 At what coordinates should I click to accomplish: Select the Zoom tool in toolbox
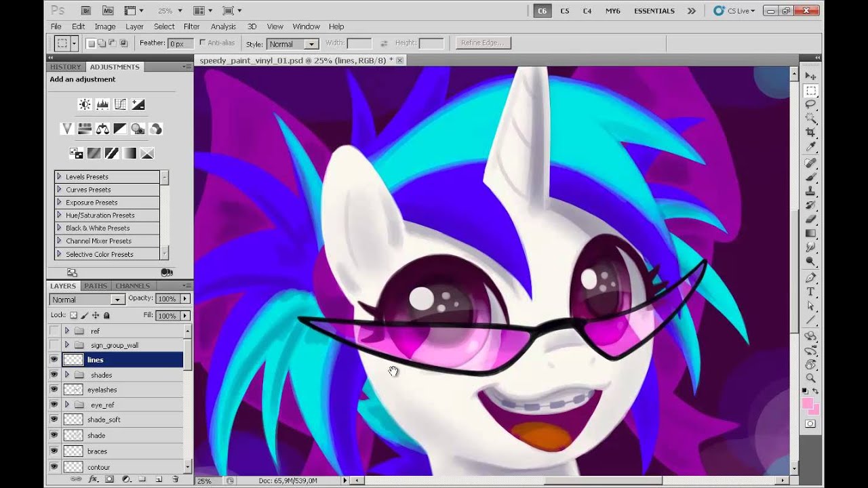click(810, 378)
